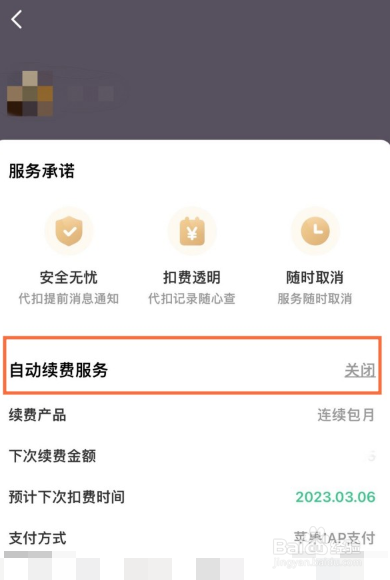
Task: Tap the 安全无忧 label
Action: [69, 277]
